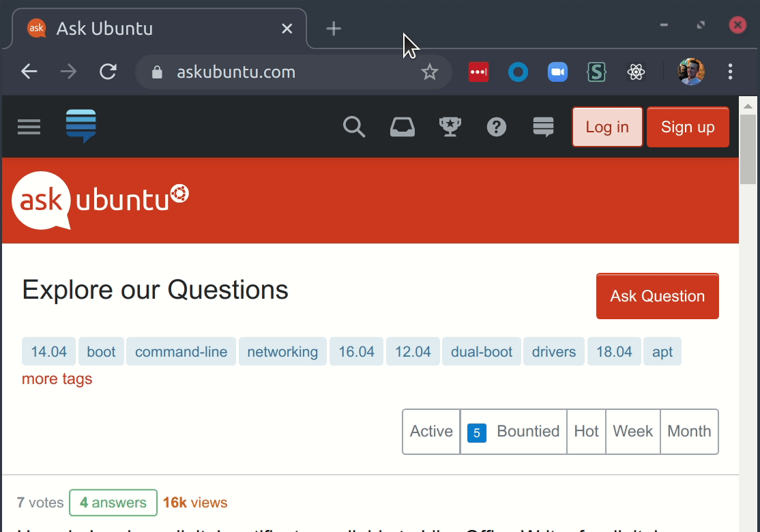Screen dimensions: 760x532
Task: Switch to the Bountied questions tab
Action: [x=513, y=431]
